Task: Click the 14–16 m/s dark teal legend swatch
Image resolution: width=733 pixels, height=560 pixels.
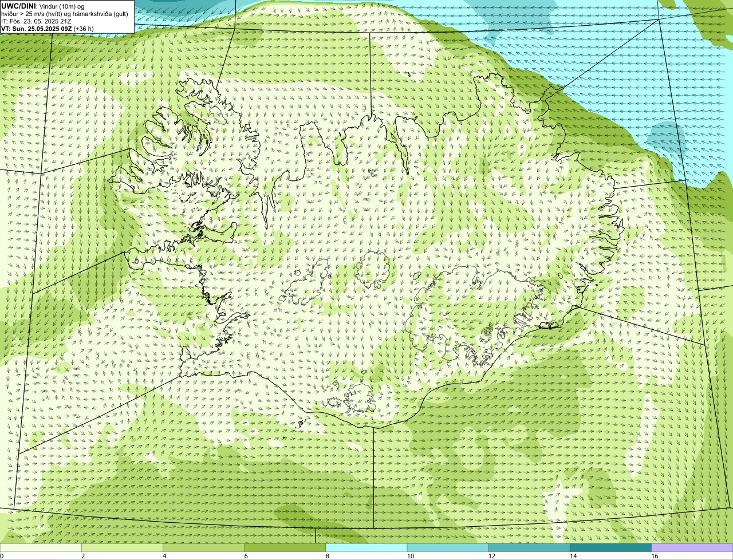Action: pos(610,548)
